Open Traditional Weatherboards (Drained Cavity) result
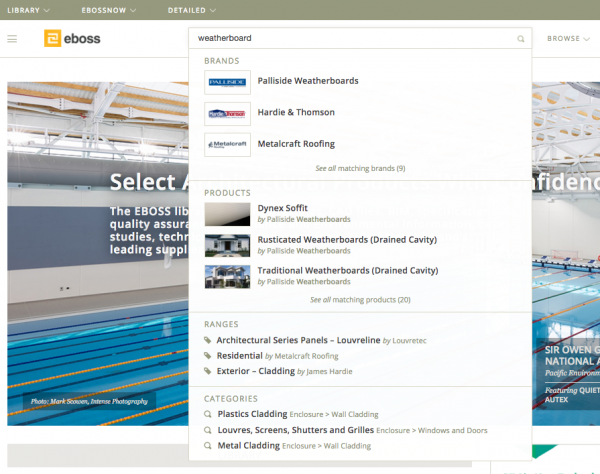This screenshot has width=600, height=474. [348, 270]
